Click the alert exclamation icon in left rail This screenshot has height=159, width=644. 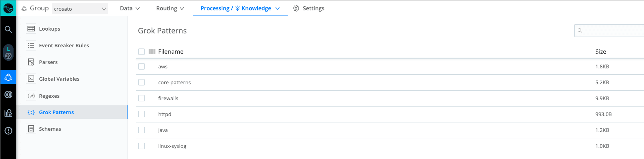pos(8,131)
